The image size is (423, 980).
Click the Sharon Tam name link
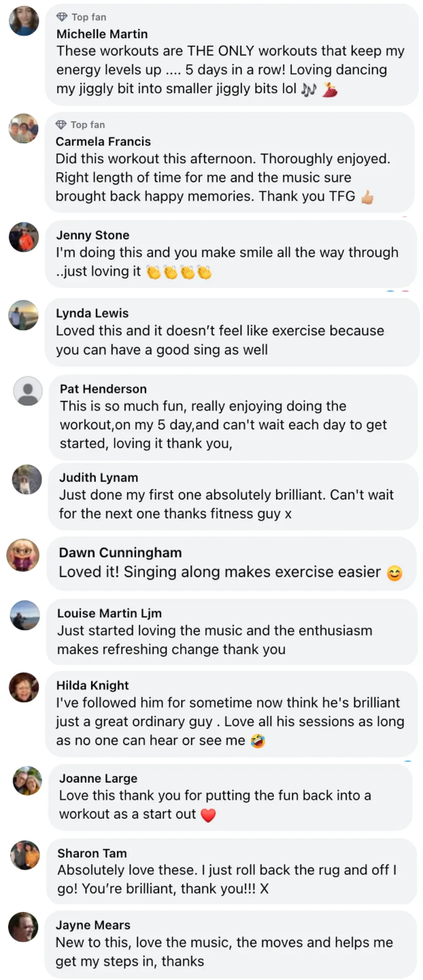coord(92,853)
